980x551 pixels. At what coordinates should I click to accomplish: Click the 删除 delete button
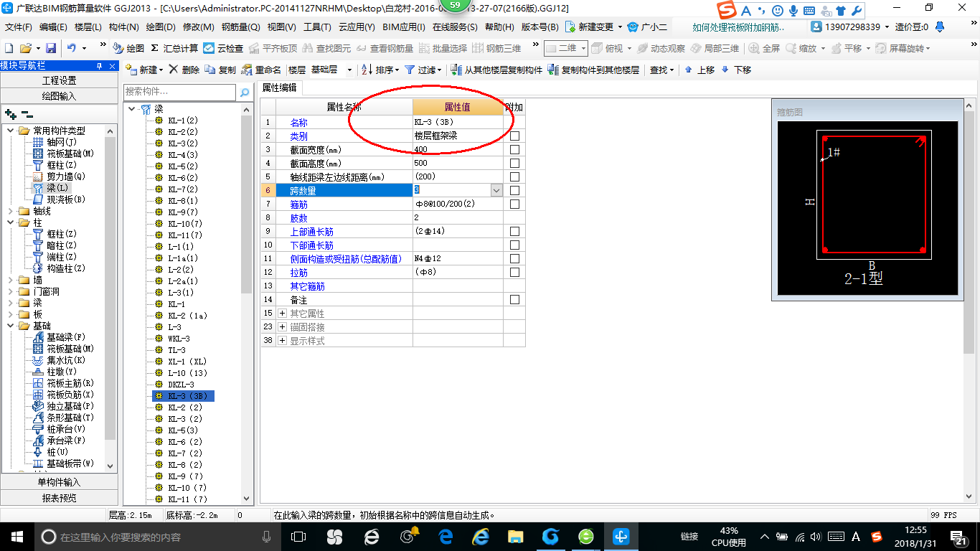(184, 70)
